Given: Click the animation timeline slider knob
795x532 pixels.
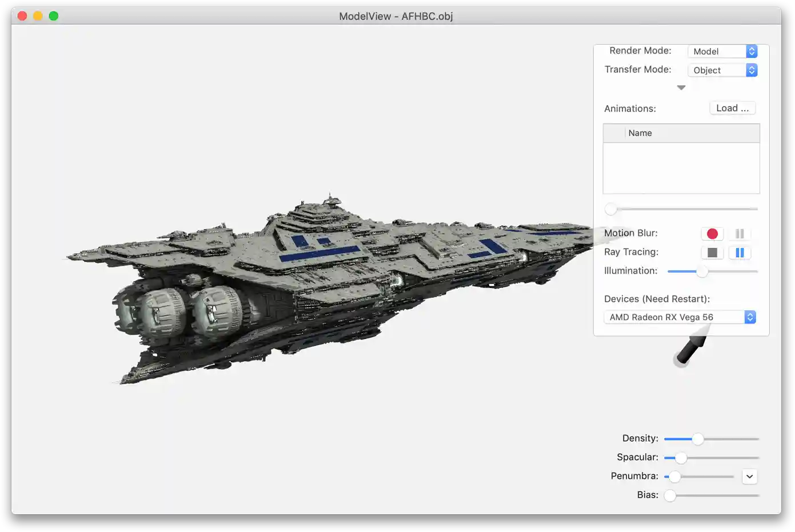Looking at the screenshot, I should [x=611, y=209].
